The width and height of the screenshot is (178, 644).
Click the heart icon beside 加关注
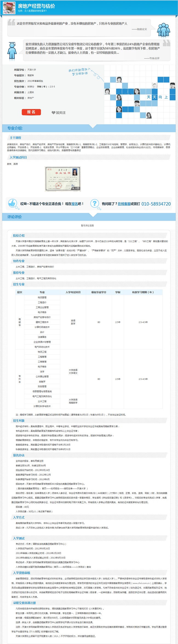53,113
